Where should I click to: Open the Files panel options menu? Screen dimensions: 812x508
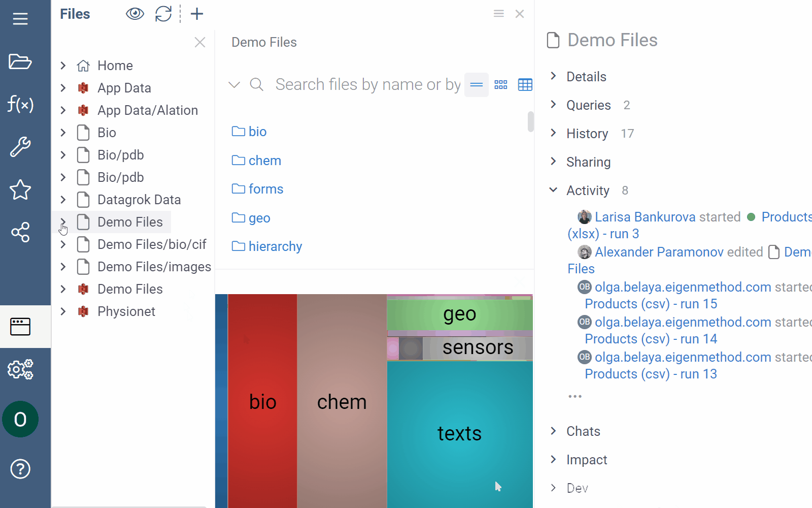[x=499, y=14]
